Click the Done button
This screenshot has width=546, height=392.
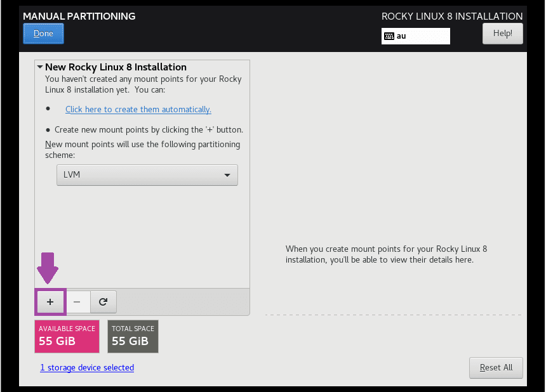44,34
